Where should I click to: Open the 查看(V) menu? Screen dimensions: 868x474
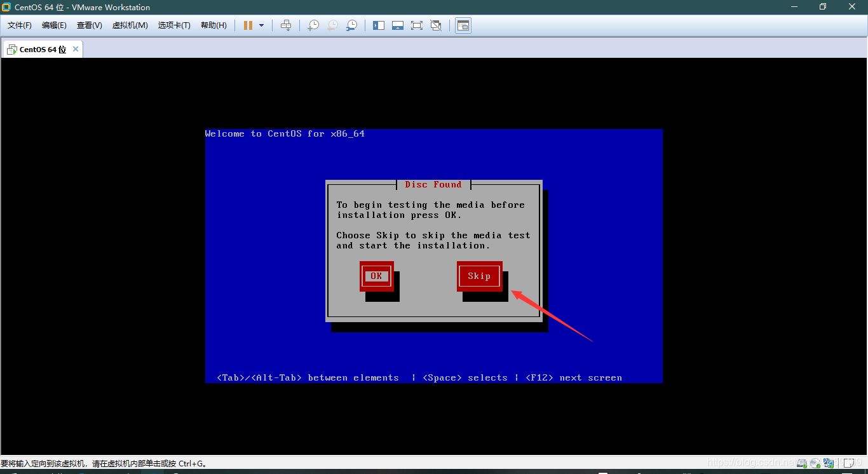tap(90, 25)
